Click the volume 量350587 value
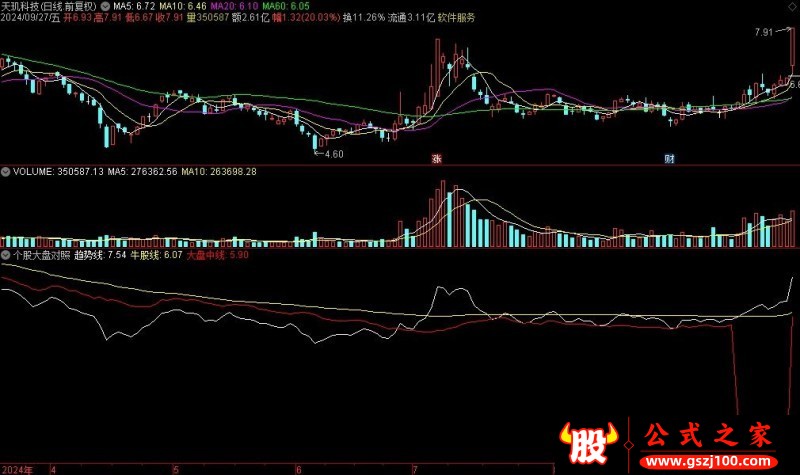The image size is (800, 475). pyautogui.click(x=208, y=18)
